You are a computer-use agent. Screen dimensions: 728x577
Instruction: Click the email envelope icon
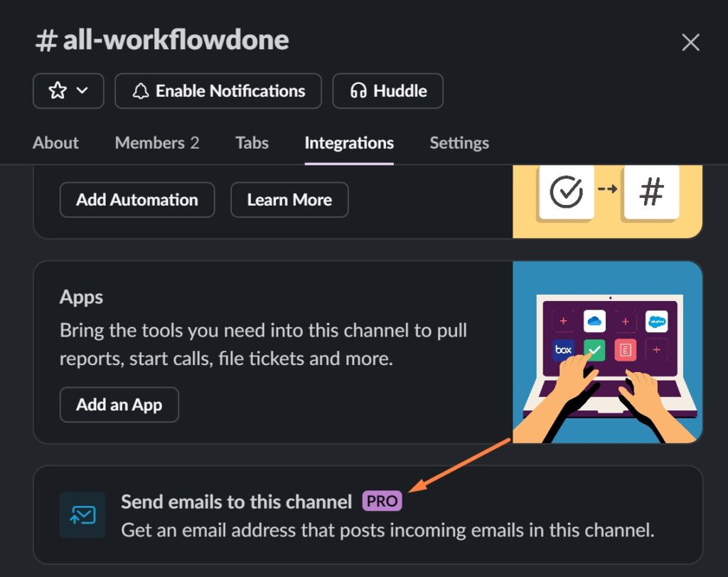[82, 514]
